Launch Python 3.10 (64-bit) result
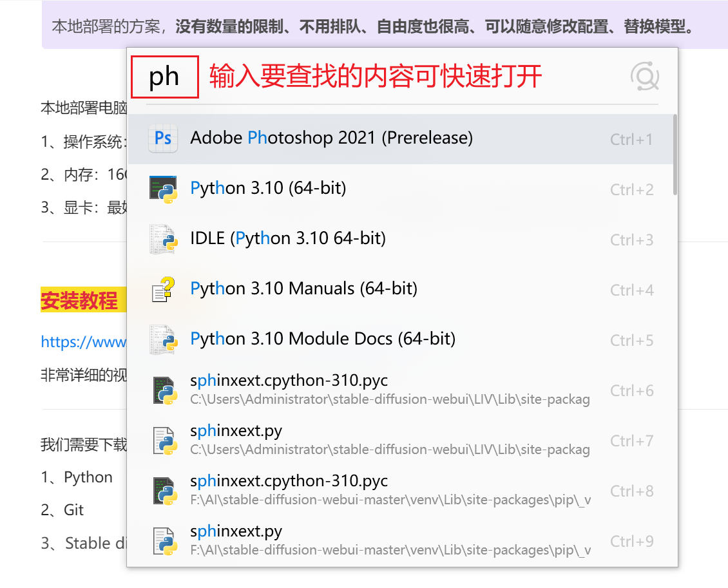Viewport: 728px width, 588px height. click(400, 189)
